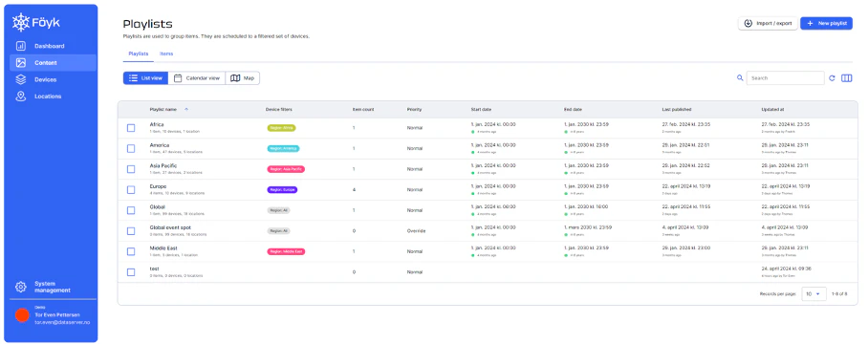Select the Global playlist checkbox
Screen dimensions: 868x344
(x=131, y=210)
